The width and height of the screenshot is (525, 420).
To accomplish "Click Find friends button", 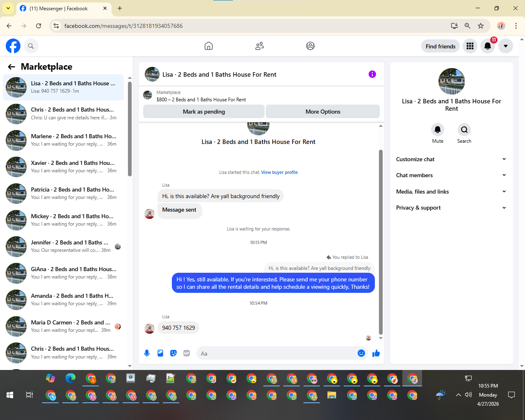I will (441, 46).
